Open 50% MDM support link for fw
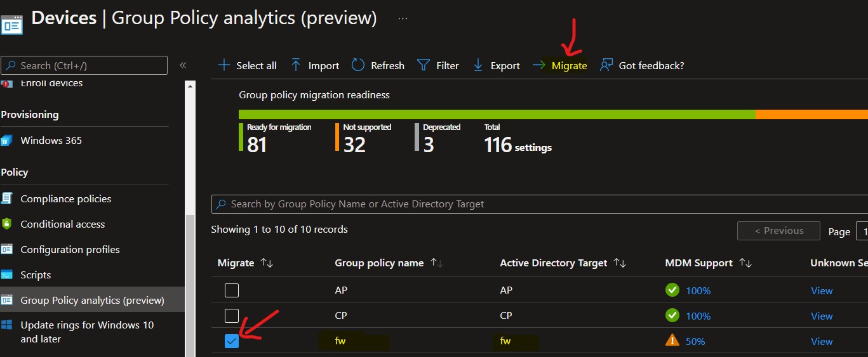This screenshot has height=357, width=868. click(x=695, y=341)
